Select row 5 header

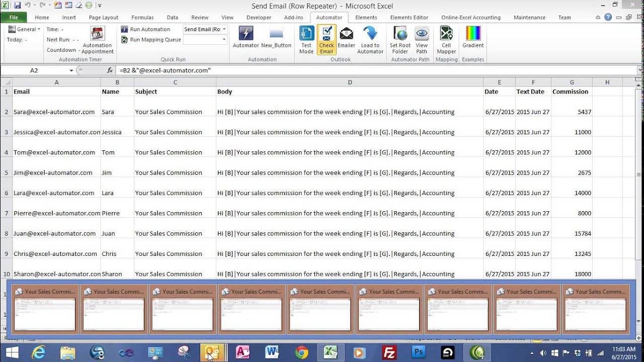(x=6, y=167)
